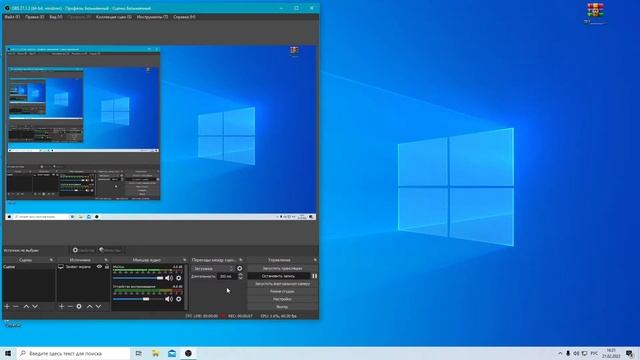Image resolution: width=640 pixels, height=360 pixels.
Task: Open WinRAR archive icon on desktop
Action: click(596, 13)
